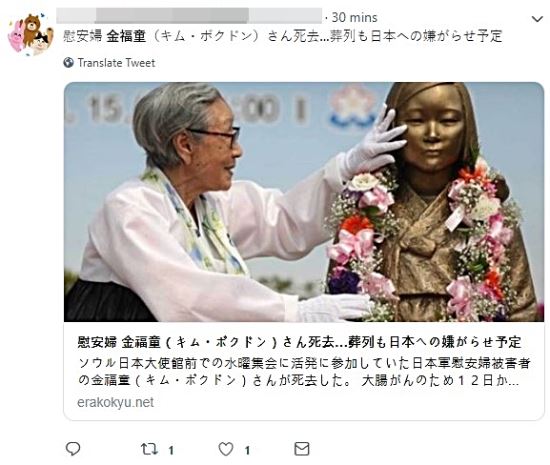Screen dimensions: 550x465
Task: Retweet this post using the arrows icon
Action: click(x=149, y=449)
